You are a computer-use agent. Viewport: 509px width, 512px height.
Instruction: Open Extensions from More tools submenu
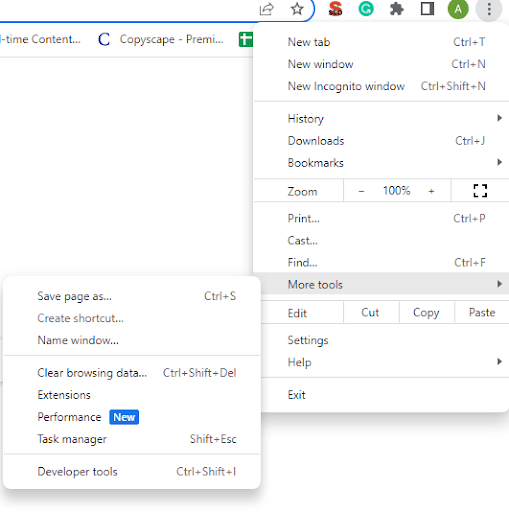[x=132, y=395]
